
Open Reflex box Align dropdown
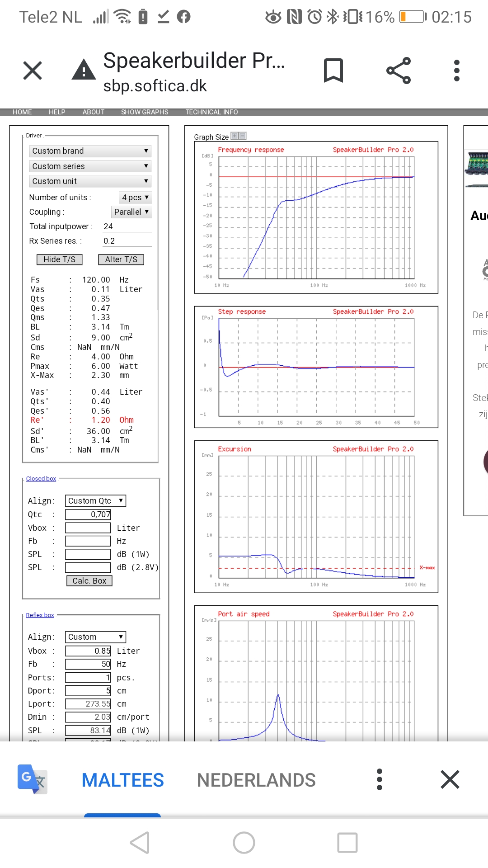[95, 637]
